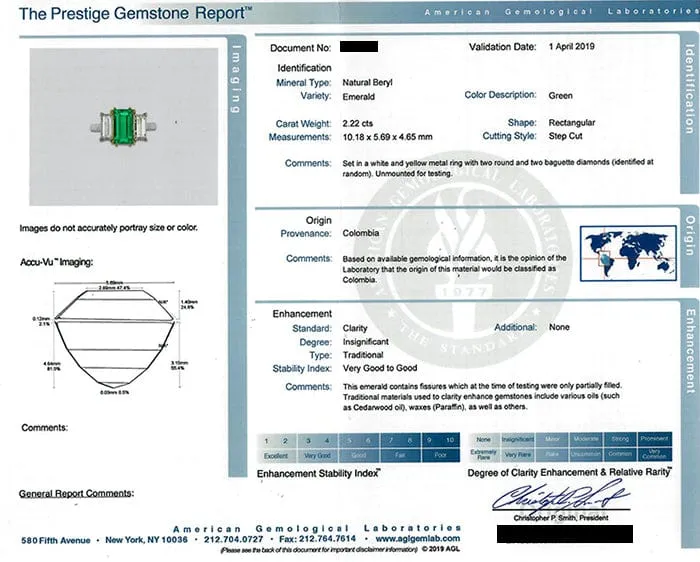
Task: Click the carat weight '2.22 cts'
Action: coord(358,123)
